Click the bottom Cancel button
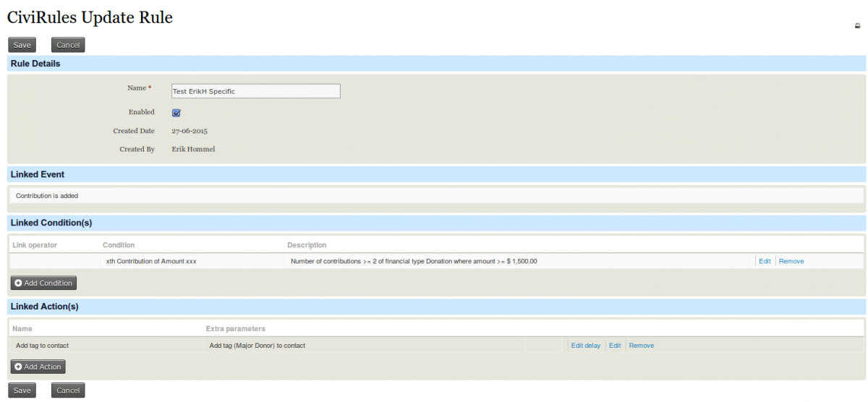This screenshot has height=402, width=868. pos(68,390)
